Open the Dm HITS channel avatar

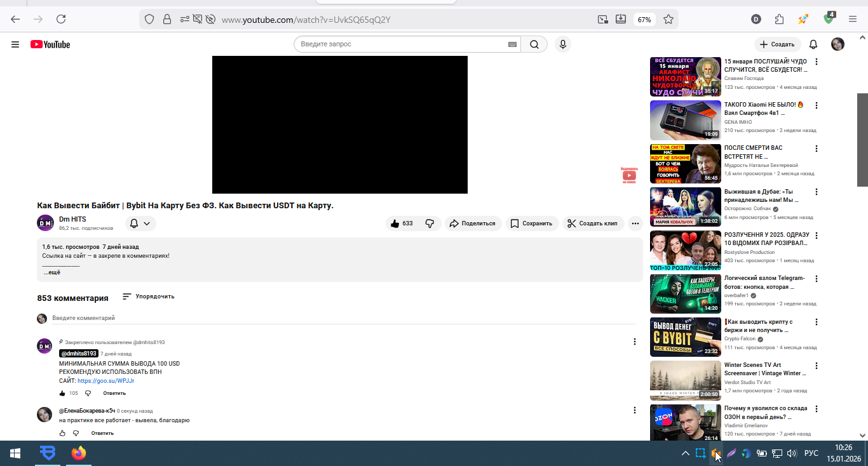(x=45, y=223)
